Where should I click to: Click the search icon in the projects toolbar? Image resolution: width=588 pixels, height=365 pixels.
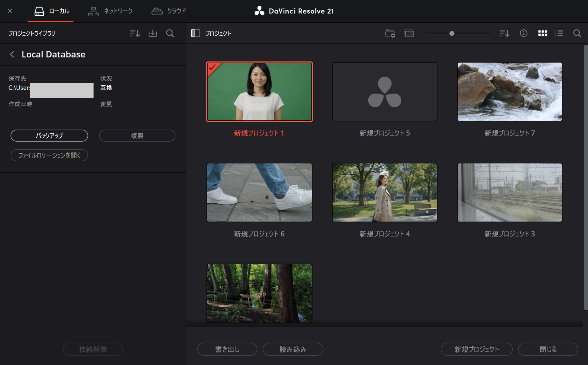577,33
